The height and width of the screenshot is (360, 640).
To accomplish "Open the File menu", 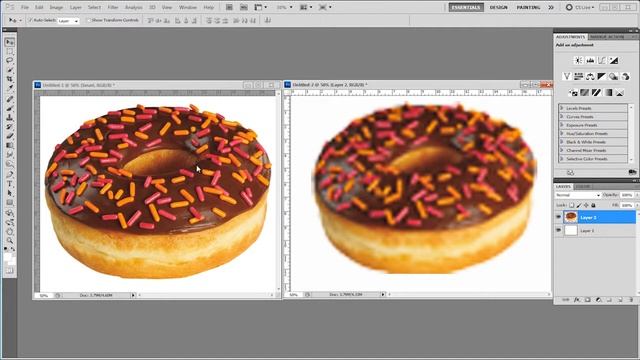I will coord(25,7).
